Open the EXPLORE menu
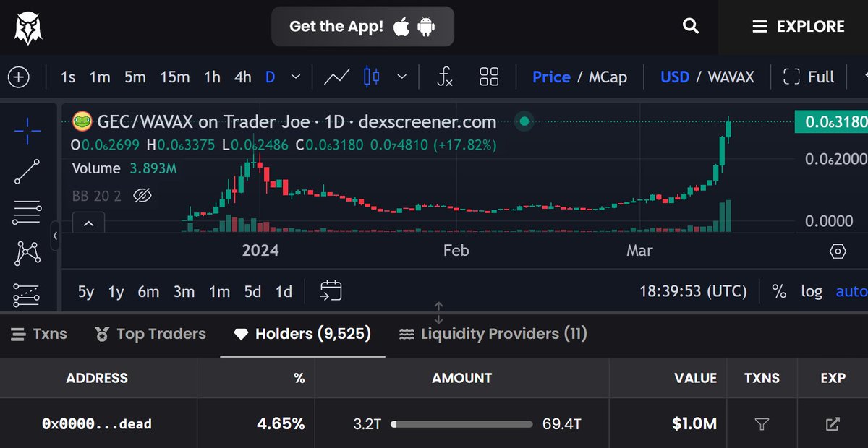 (799, 27)
